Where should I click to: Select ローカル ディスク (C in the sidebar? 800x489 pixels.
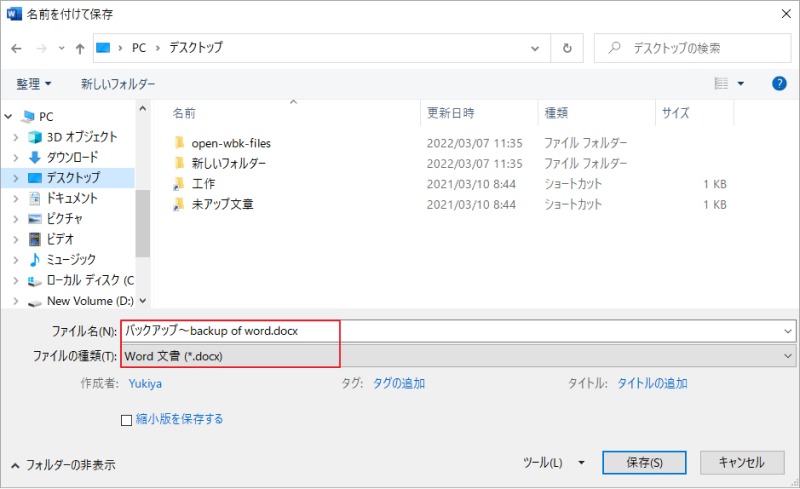coord(90,280)
